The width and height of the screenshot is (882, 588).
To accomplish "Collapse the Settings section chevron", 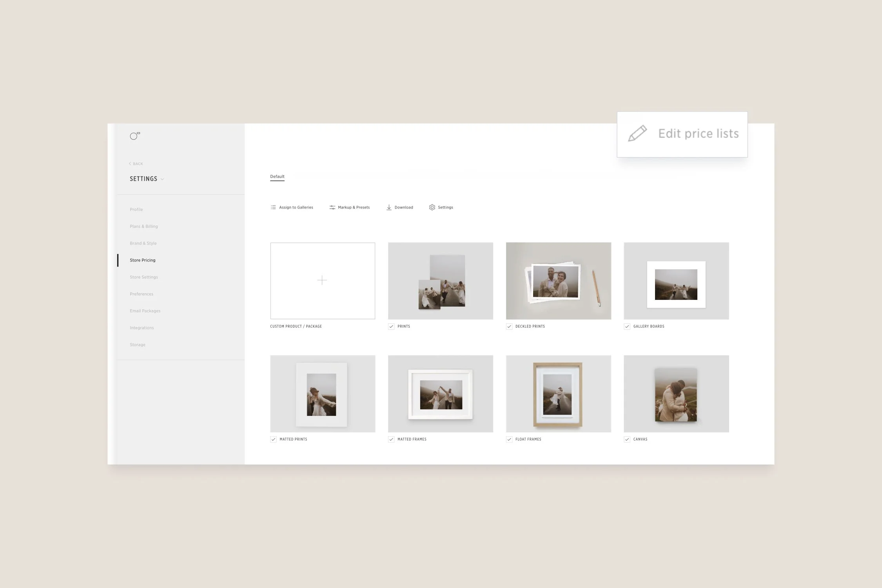I will click(163, 179).
